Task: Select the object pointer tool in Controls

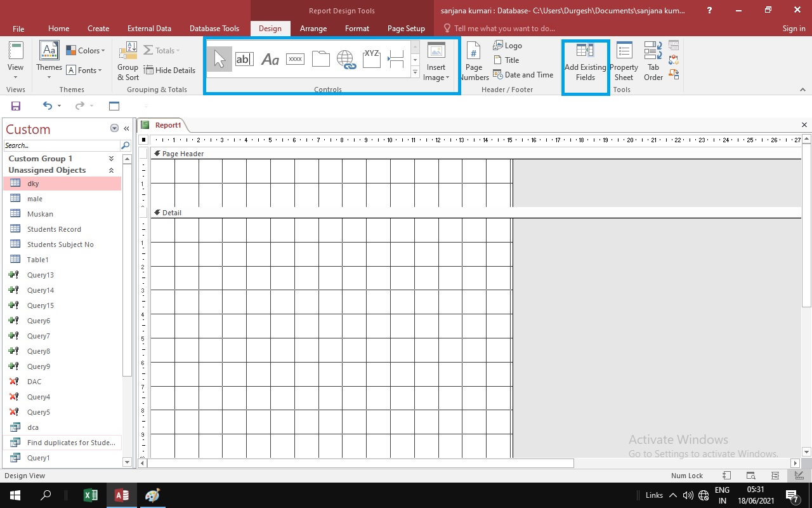Action: [219, 58]
